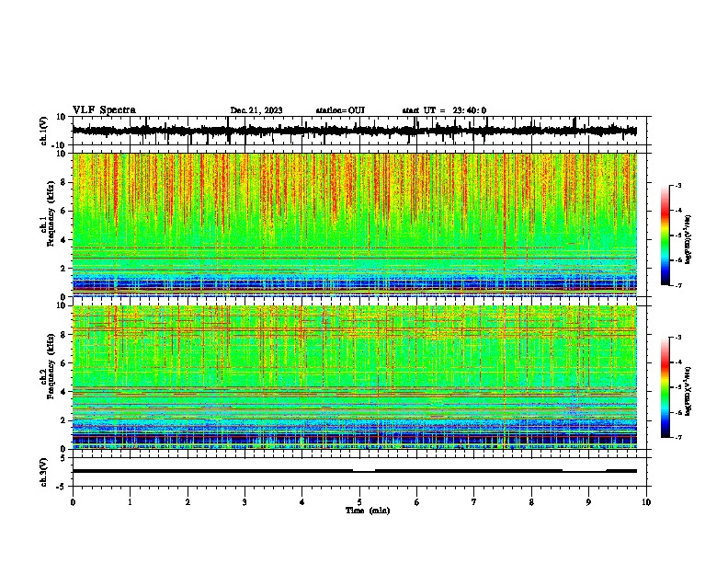The image size is (728, 563).
Task: Select the date text "Dec. 21, 2023"
Action: (256, 110)
